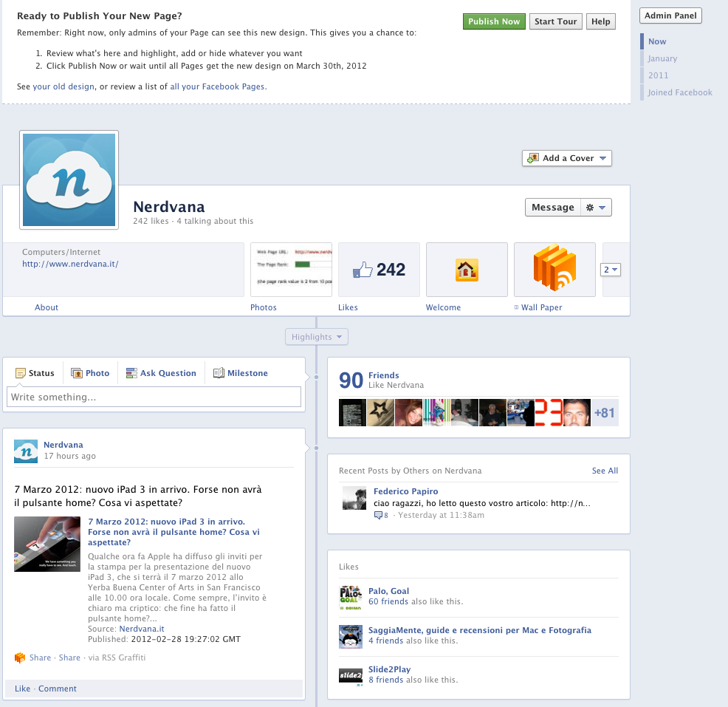Click the Write something status input field
The width and height of the screenshot is (728, 707).
tap(154, 397)
